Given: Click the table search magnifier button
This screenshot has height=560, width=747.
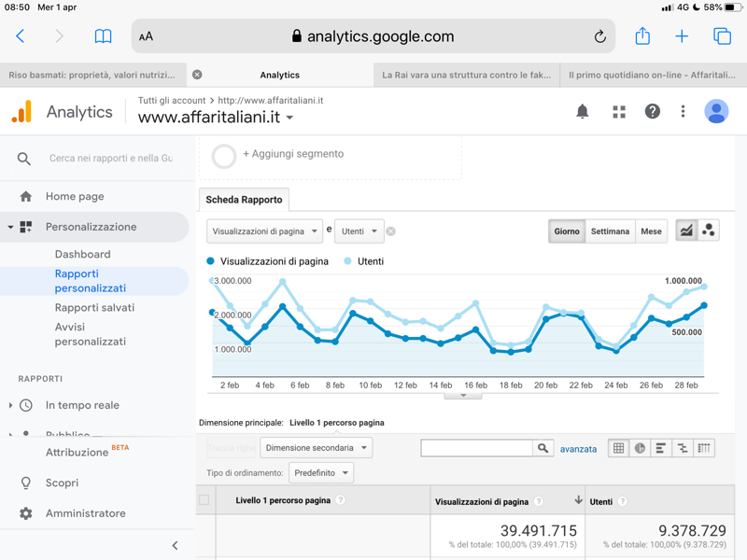Looking at the screenshot, I should (543, 448).
